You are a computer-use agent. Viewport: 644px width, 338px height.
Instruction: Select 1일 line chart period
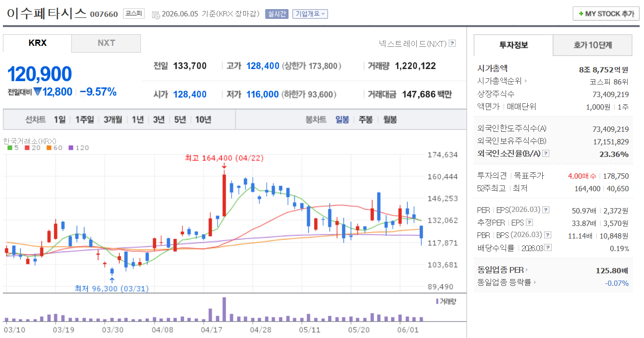click(x=59, y=120)
